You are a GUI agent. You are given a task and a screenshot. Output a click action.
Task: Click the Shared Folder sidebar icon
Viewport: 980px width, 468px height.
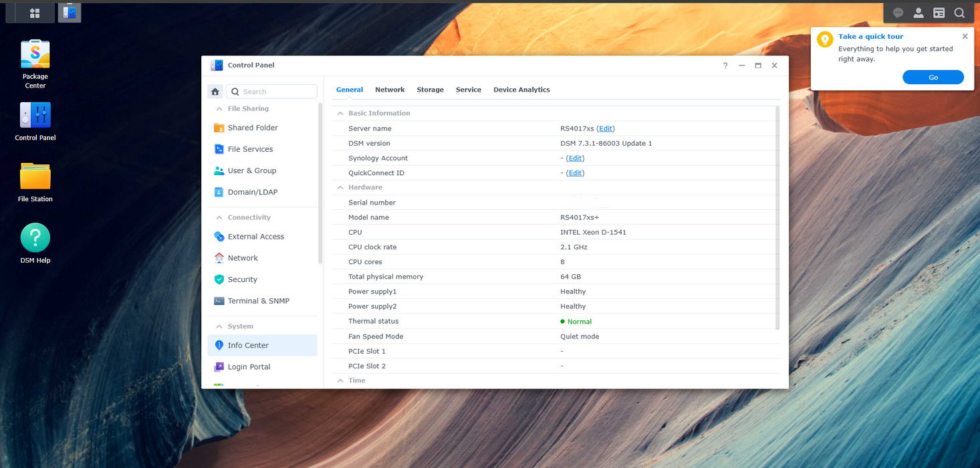point(219,128)
